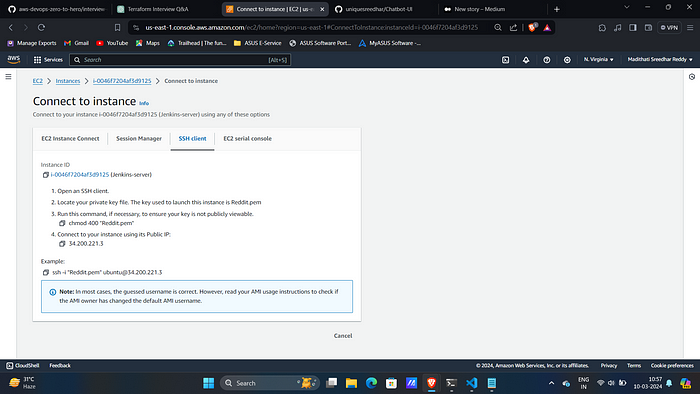Image resolution: width=700 pixels, height=394 pixels.
Task: Open File Explorer from taskbar
Action: click(351, 383)
